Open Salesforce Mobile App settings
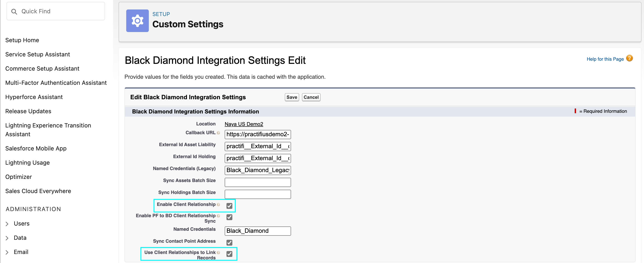This screenshot has width=644, height=263. (x=36, y=149)
